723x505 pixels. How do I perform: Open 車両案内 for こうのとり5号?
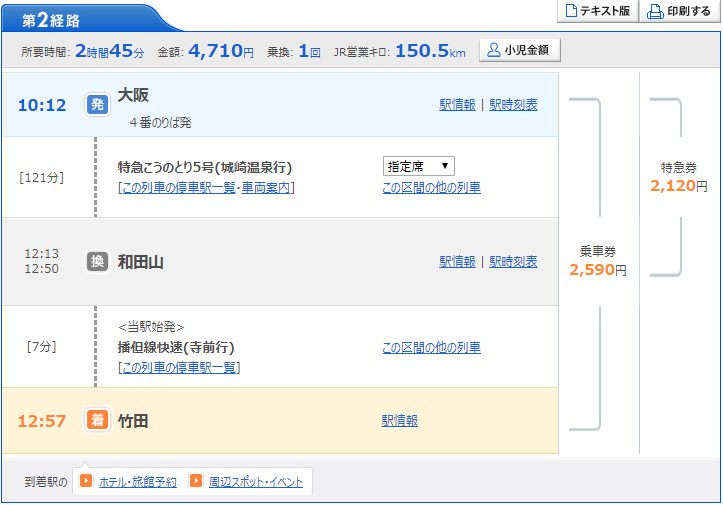(271, 187)
